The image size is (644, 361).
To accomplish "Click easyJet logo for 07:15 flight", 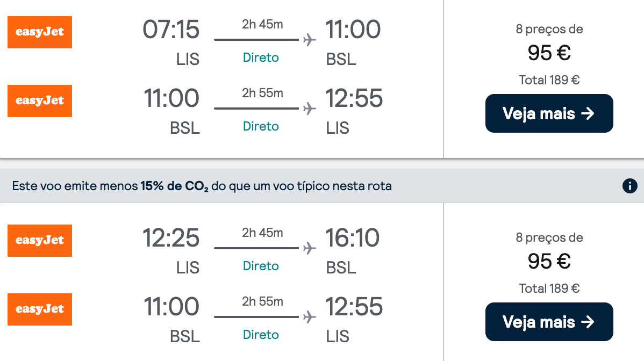I will point(40,32).
